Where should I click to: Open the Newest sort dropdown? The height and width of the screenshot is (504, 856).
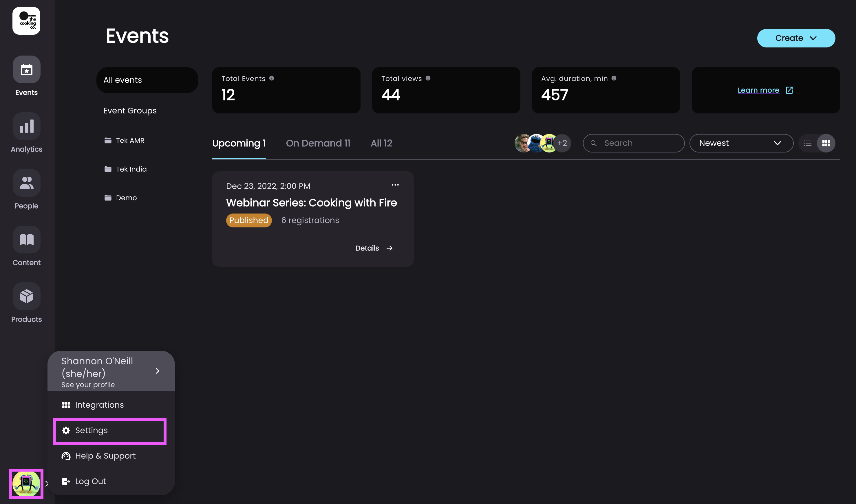pos(741,143)
